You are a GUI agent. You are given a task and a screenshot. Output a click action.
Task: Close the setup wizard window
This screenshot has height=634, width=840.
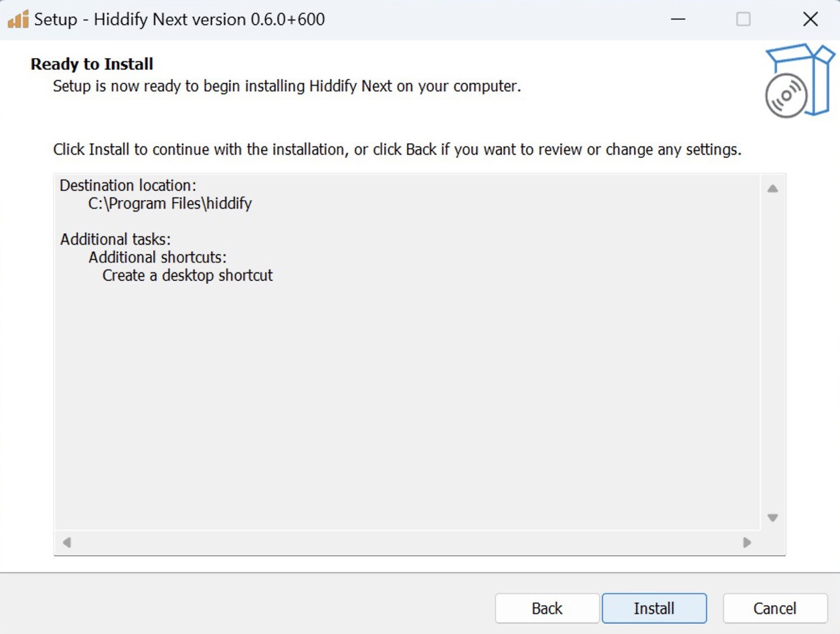(811, 19)
